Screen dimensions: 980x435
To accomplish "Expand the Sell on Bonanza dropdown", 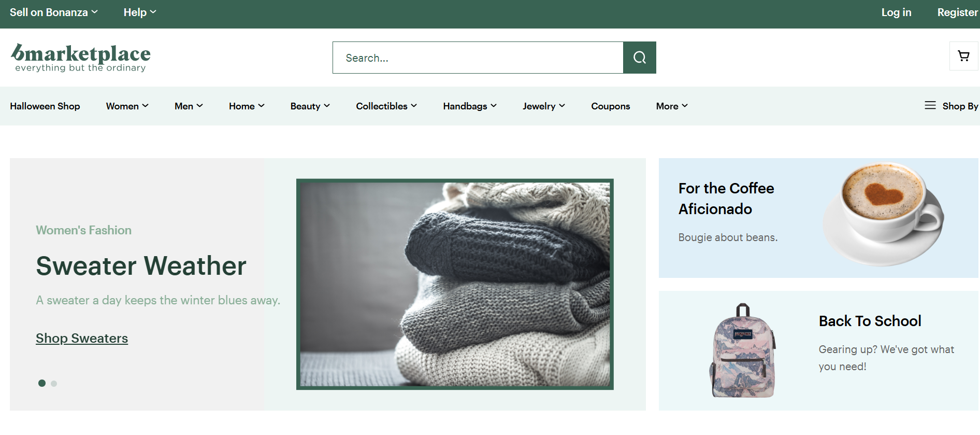I will pyautogui.click(x=54, y=12).
